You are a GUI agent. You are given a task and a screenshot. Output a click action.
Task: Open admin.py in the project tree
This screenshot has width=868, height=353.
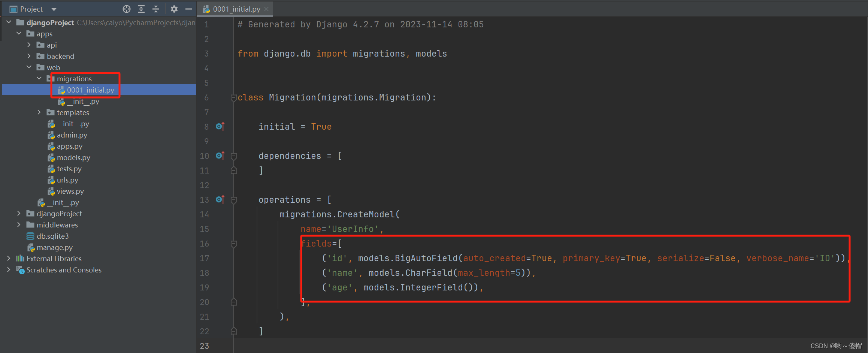pyautogui.click(x=72, y=135)
